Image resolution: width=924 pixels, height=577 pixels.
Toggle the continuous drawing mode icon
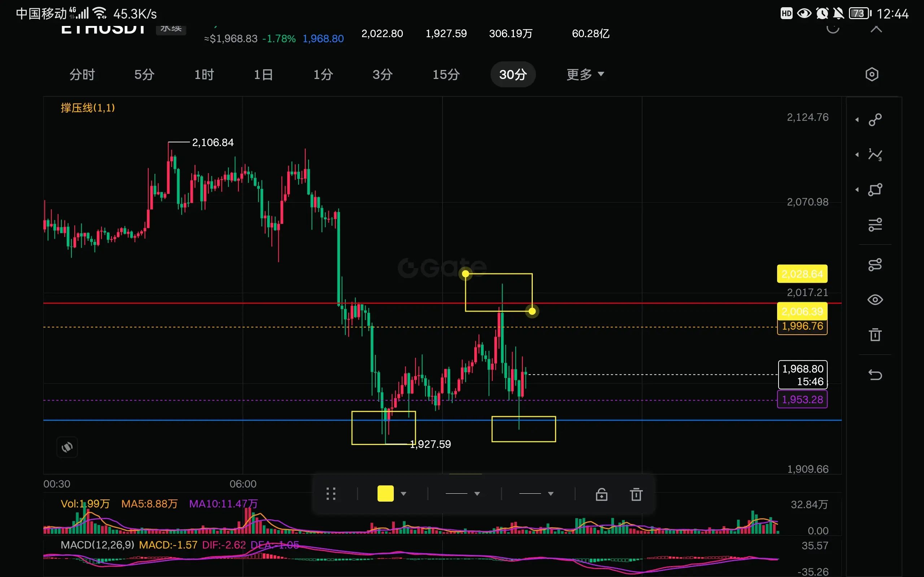click(x=875, y=264)
